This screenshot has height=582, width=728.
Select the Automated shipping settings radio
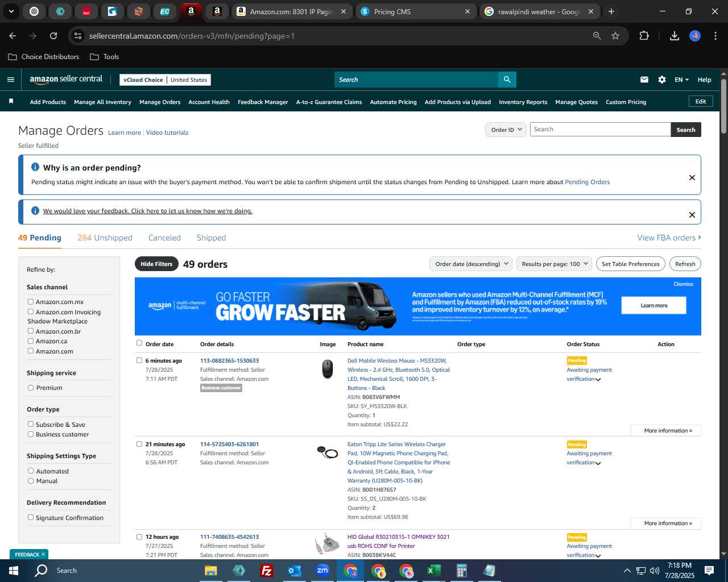(x=31, y=471)
